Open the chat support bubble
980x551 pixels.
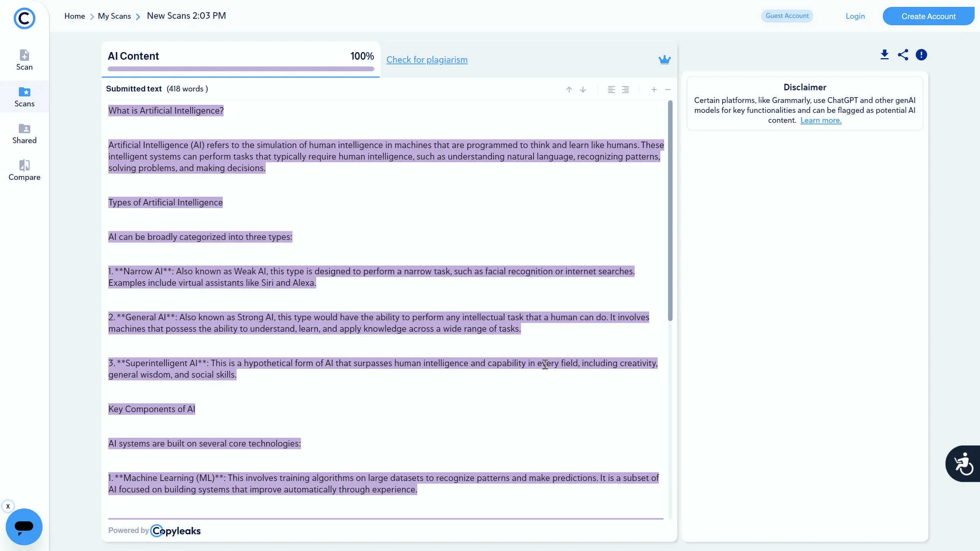pyautogui.click(x=24, y=527)
